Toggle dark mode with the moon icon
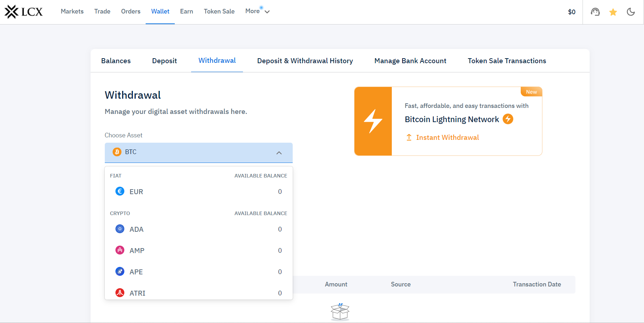644x323 pixels. 631,12
